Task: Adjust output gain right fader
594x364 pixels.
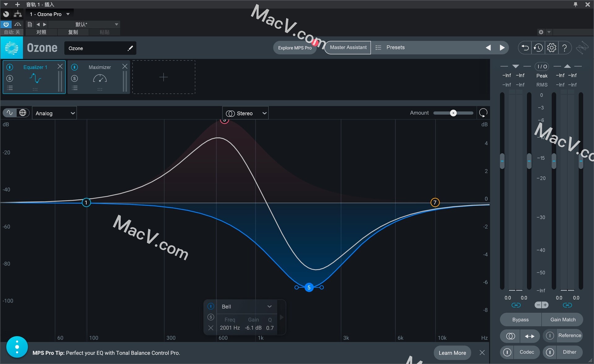Action: (581, 161)
